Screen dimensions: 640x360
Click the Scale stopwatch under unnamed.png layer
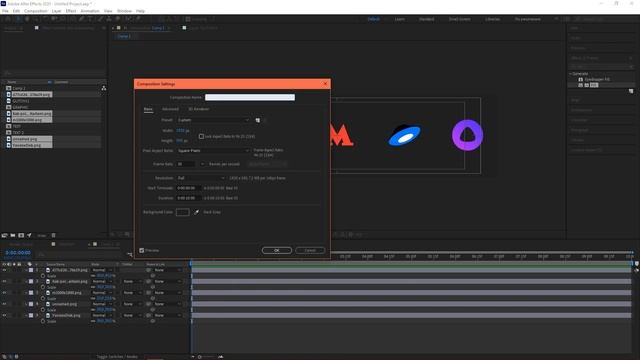pyautogui.click(x=43, y=310)
